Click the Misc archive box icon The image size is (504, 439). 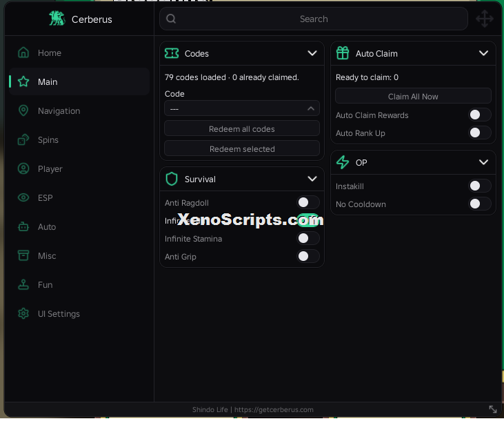23,255
